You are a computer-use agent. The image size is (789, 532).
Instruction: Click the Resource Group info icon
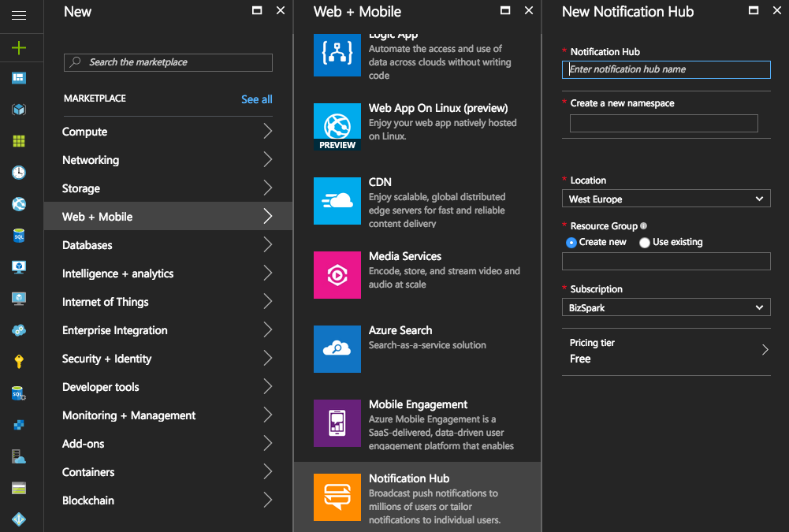644,226
